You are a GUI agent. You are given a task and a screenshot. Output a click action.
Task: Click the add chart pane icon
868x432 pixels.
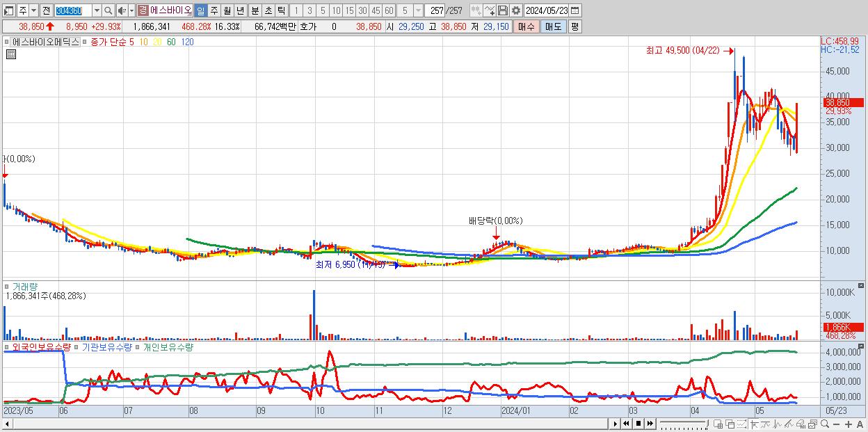pyautogui.click(x=718, y=424)
